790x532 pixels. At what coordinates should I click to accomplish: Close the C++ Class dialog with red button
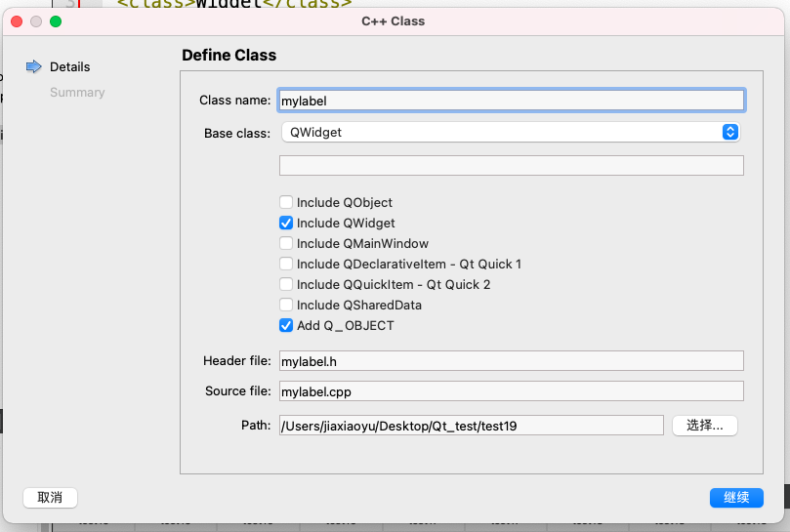click(x=17, y=21)
